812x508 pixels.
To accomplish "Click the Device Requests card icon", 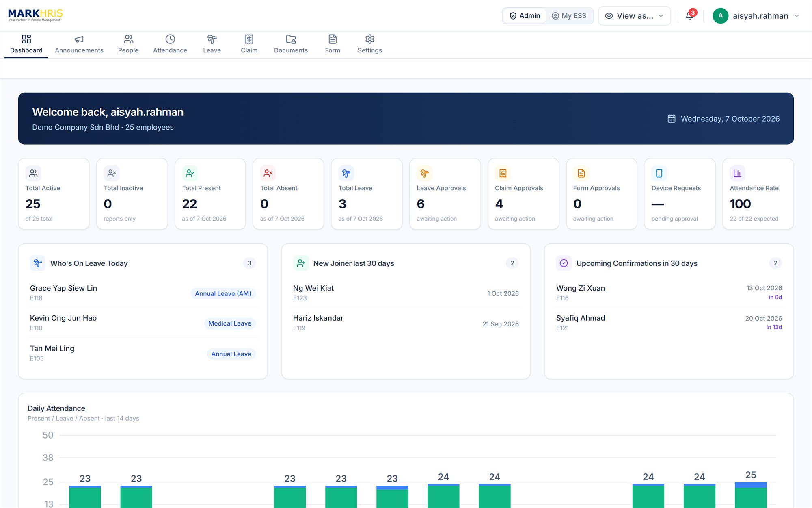I will click(x=659, y=173).
